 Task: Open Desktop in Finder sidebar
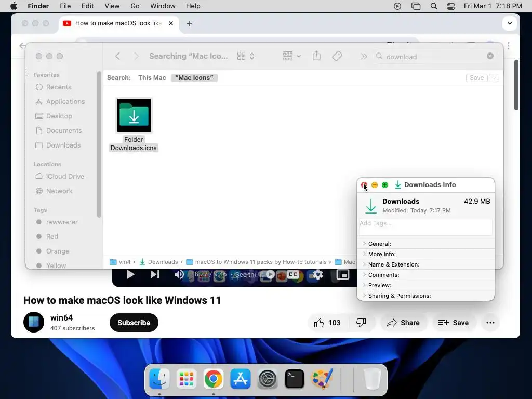coord(59,116)
